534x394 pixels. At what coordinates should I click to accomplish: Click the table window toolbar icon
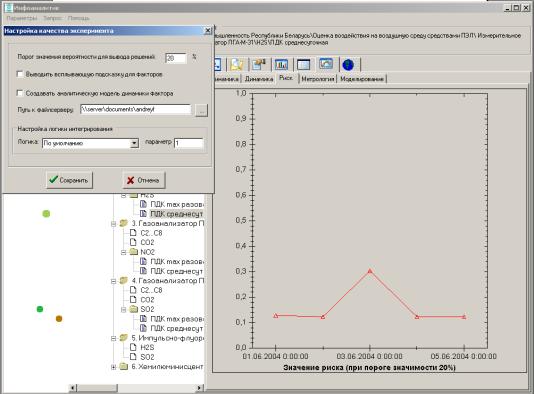(303, 64)
